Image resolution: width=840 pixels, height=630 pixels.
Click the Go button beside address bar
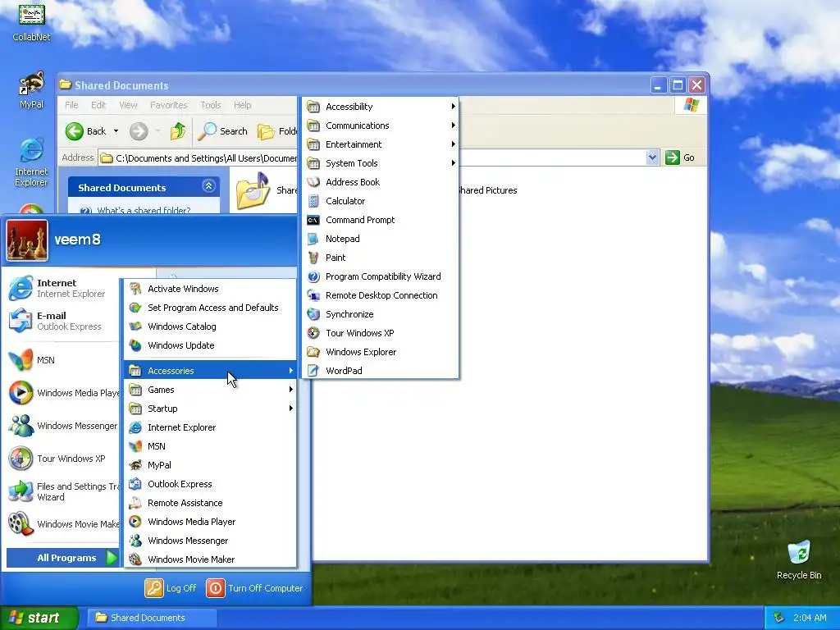(680, 157)
